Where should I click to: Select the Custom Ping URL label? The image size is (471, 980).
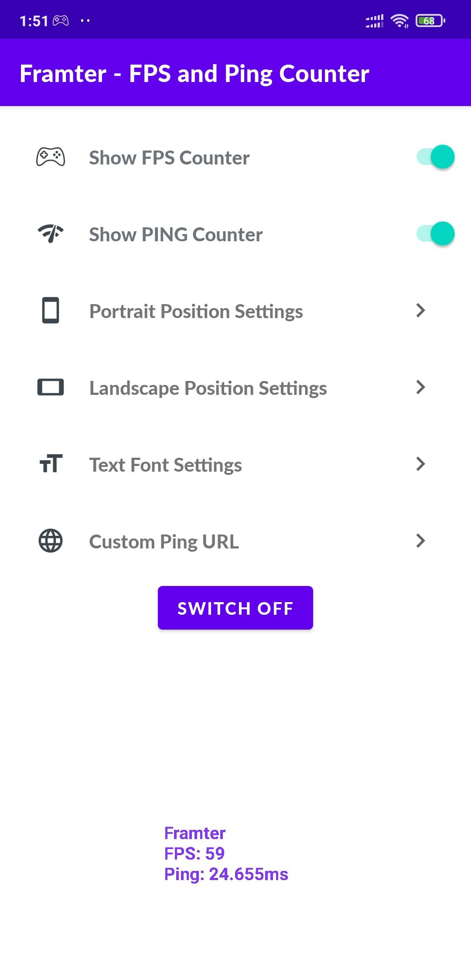click(164, 541)
